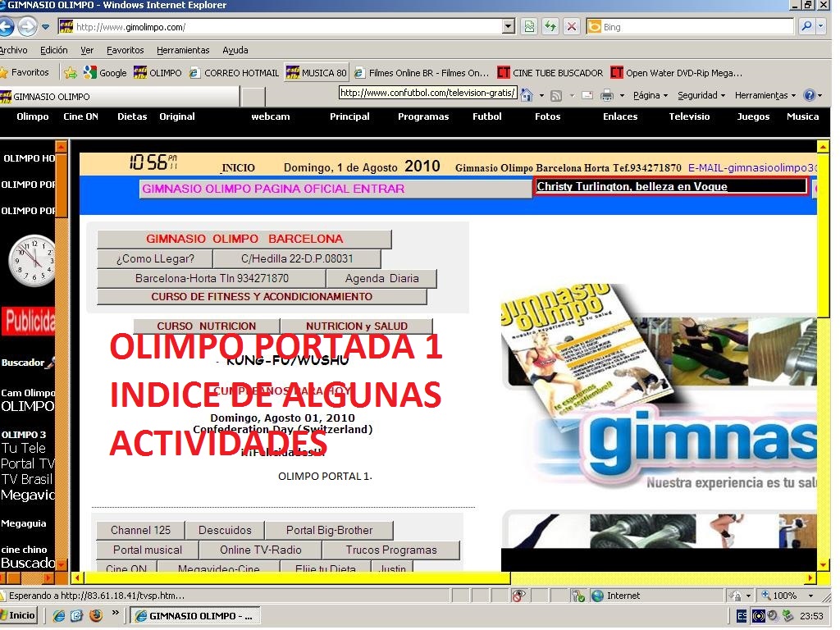Viewport: 840px width, 630px height.
Task: Open the Edición menu
Action: [x=54, y=50]
